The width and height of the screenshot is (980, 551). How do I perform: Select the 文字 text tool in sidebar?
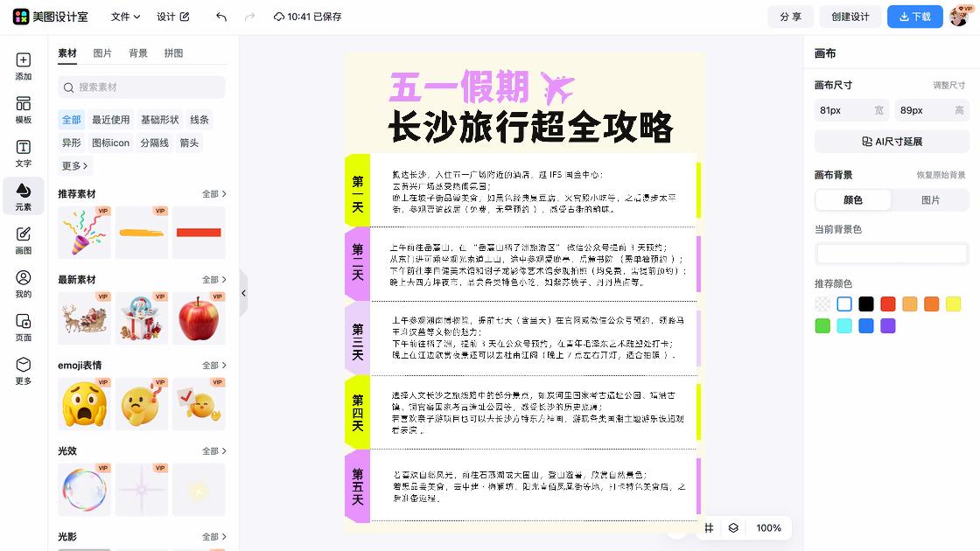pyautogui.click(x=23, y=153)
